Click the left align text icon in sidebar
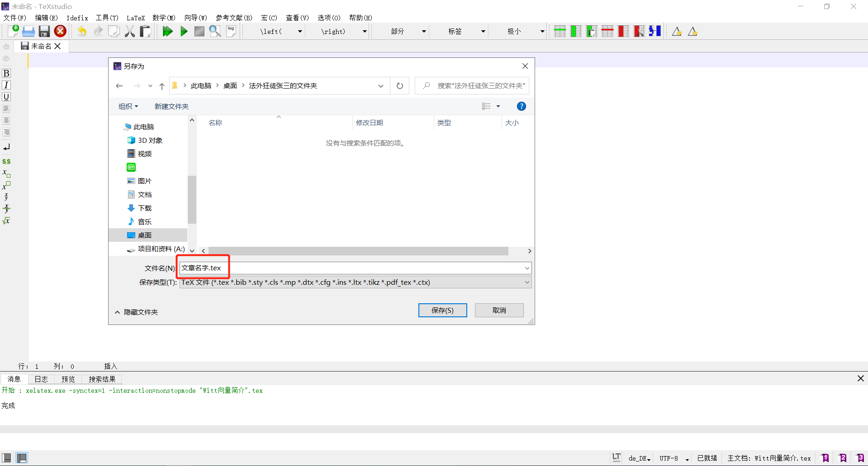868x466 pixels. 6,108
